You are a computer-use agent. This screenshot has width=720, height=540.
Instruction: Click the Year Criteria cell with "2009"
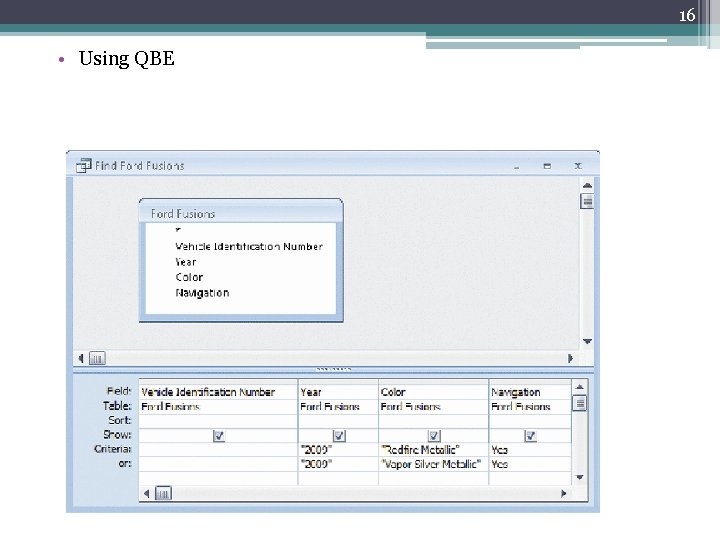(338, 450)
